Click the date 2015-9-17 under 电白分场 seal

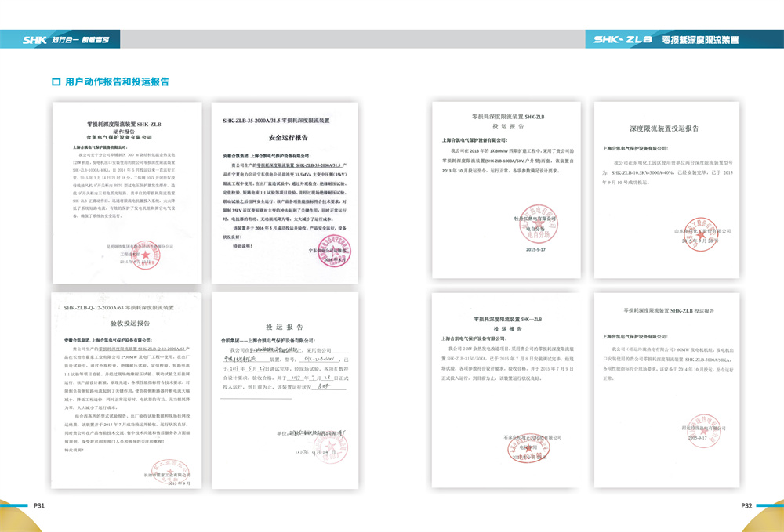(535, 249)
